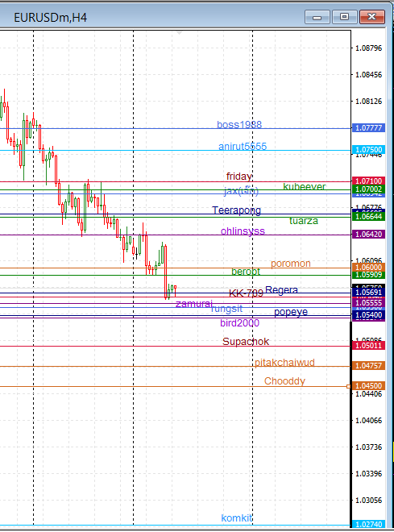
Task: Select the jax label on chart
Action: point(241,191)
